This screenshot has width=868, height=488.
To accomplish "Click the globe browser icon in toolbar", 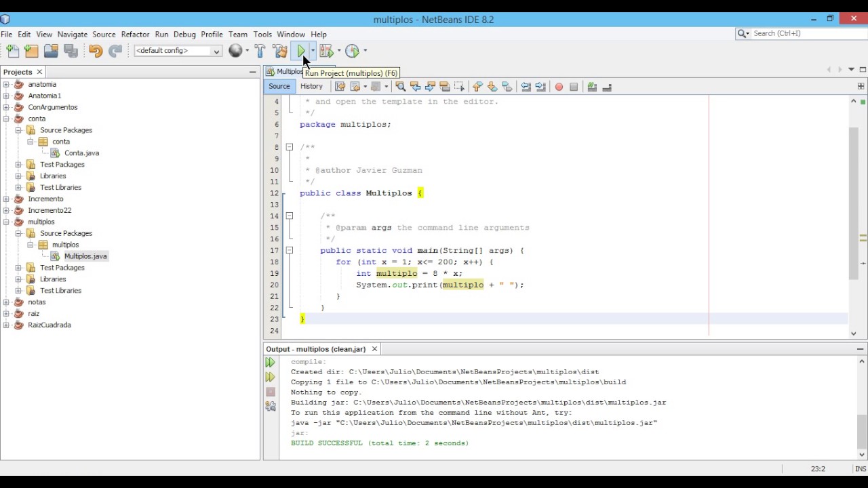I will pos(235,51).
